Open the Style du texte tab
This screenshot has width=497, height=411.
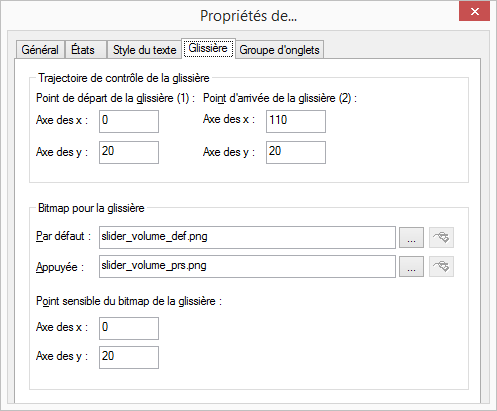point(144,50)
